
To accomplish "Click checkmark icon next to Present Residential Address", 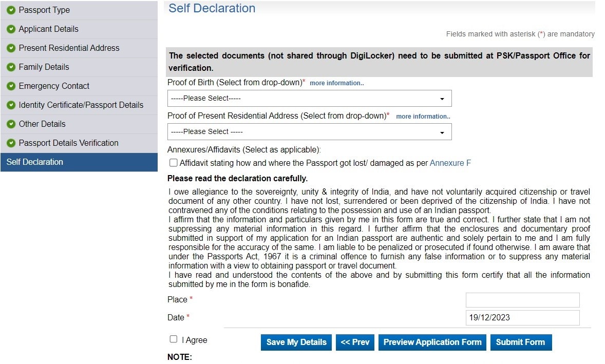I will click(11, 48).
